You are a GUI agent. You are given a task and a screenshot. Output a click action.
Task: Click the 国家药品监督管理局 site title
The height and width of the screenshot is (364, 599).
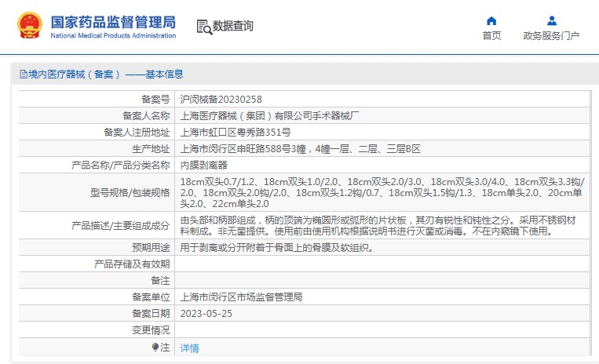tap(114, 22)
